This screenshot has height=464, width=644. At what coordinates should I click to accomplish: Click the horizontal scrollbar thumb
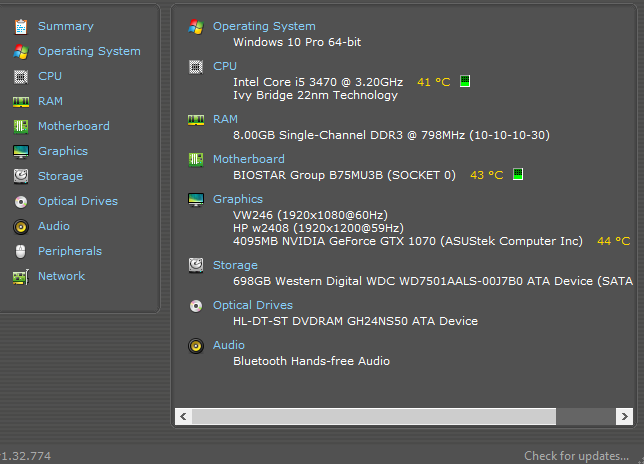tap(374, 416)
